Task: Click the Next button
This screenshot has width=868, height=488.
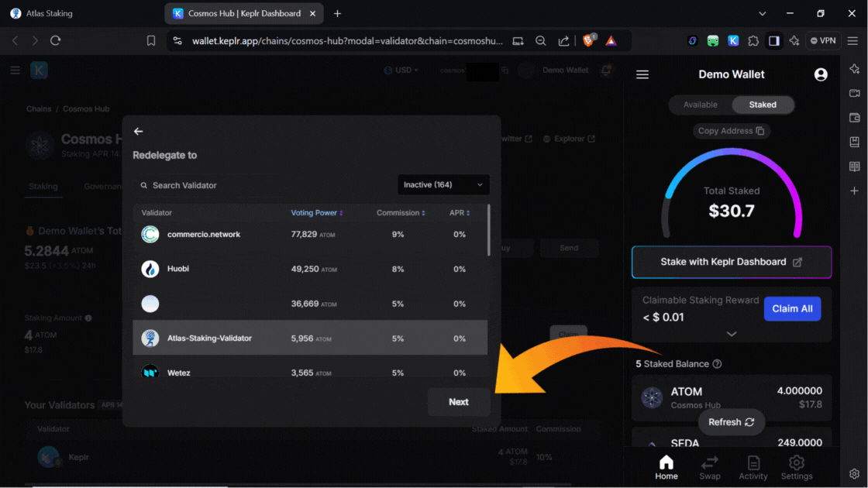Action: [x=458, y=402]
